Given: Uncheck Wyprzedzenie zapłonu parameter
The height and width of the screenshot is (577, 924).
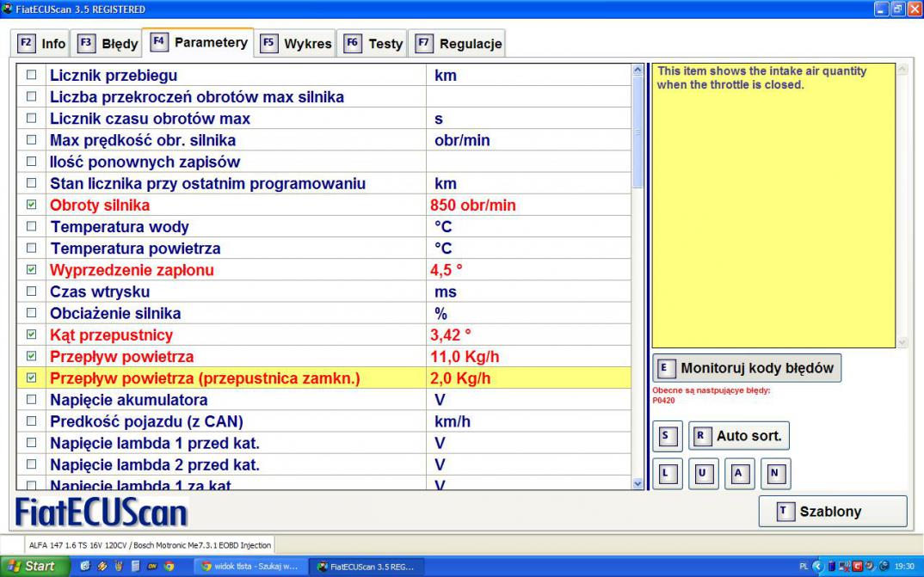Looking at the screenshot, I should point(31,270).
